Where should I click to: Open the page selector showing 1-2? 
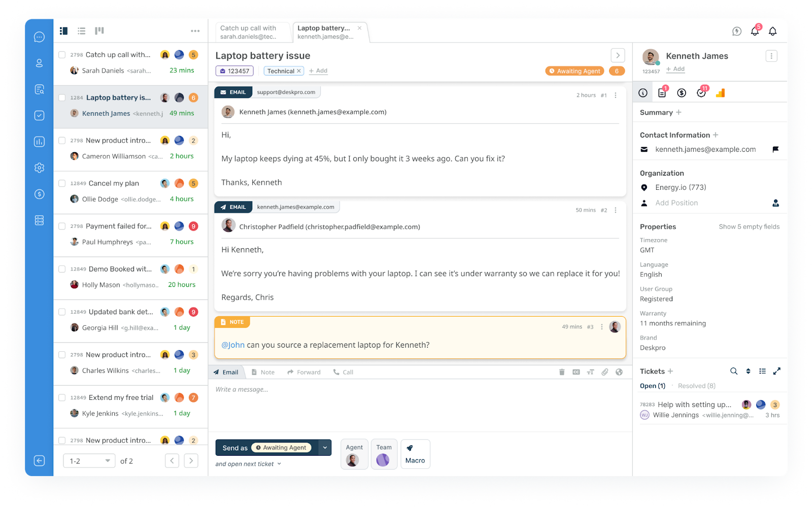[89, 460]
